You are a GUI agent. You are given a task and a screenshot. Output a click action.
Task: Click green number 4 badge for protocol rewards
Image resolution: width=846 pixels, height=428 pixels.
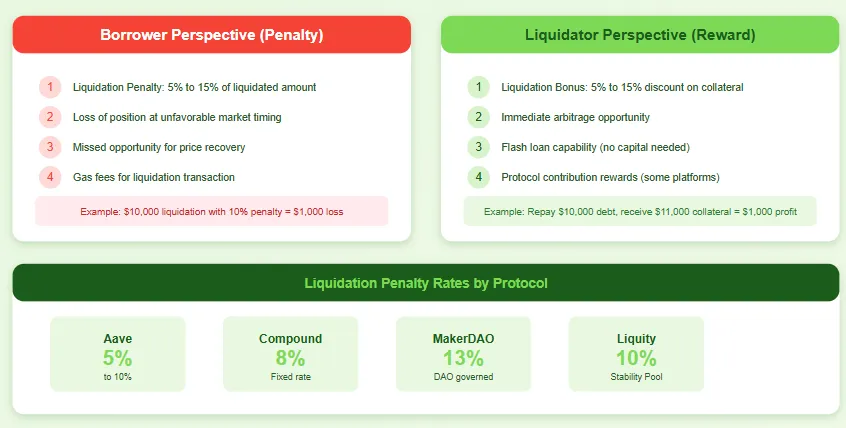tap(479, 177)
